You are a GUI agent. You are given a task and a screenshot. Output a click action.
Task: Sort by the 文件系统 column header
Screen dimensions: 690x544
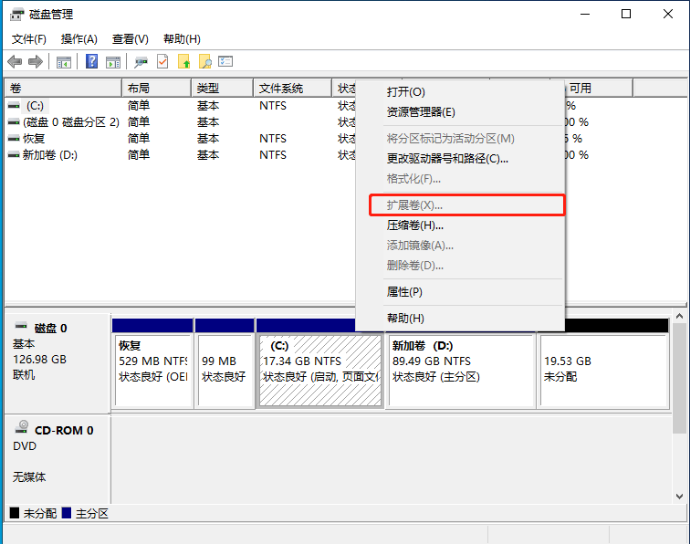tap(280, 88)
